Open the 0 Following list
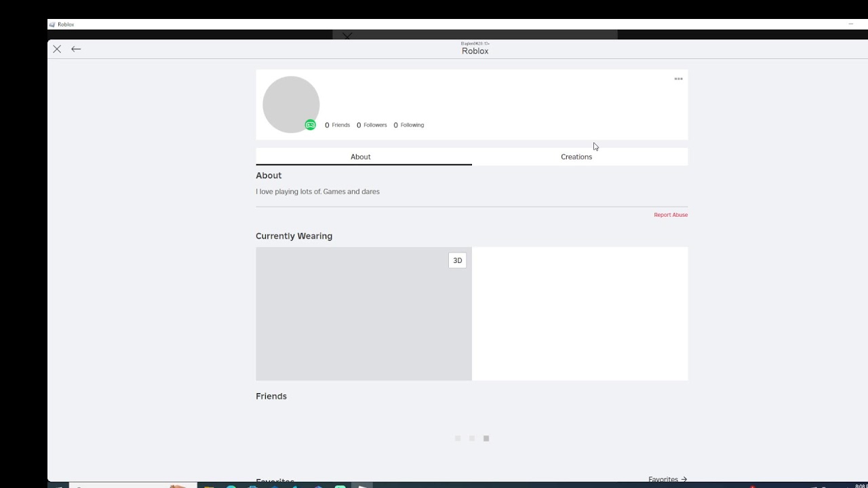This screenshot has height=488, width=868. [409, 125]
